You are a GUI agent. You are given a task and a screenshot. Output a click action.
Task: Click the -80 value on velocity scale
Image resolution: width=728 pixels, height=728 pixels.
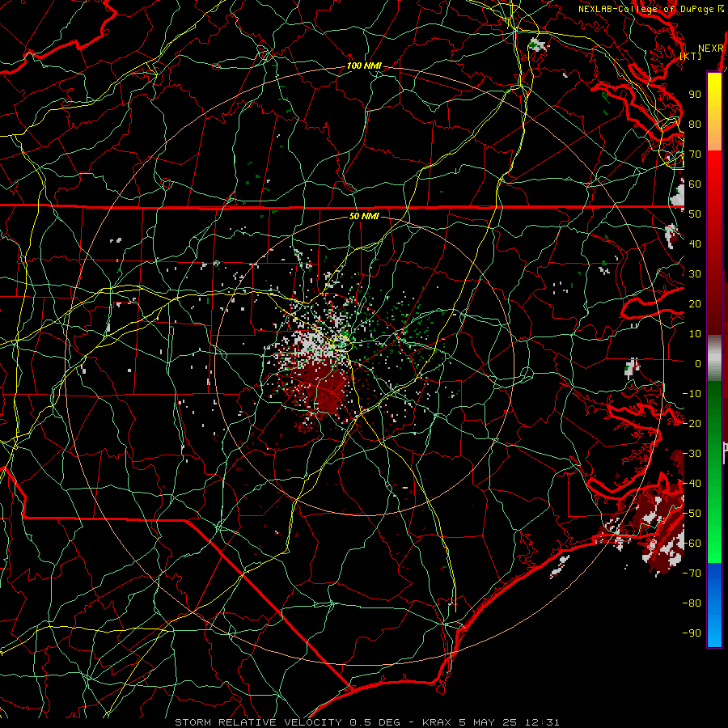[x=692, y=603]
